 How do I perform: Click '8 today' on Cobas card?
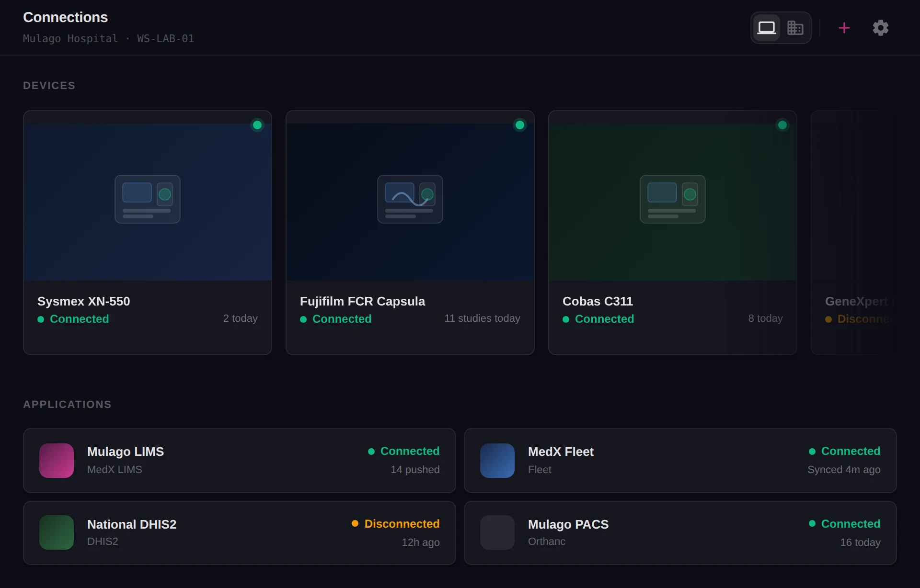(766, 318)
